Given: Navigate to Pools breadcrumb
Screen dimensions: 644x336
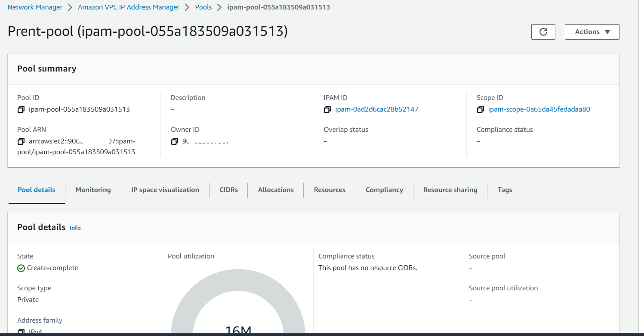Looking at the screenshot, I should (203, 7).
